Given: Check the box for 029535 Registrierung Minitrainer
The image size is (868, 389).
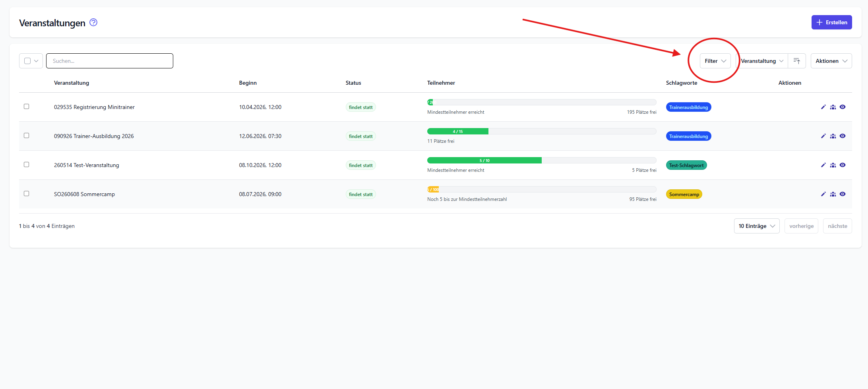Looking at the screenshot, I should [27, 107].
